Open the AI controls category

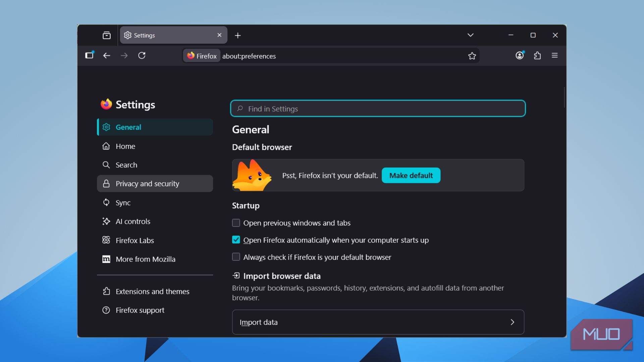point(155,221)
